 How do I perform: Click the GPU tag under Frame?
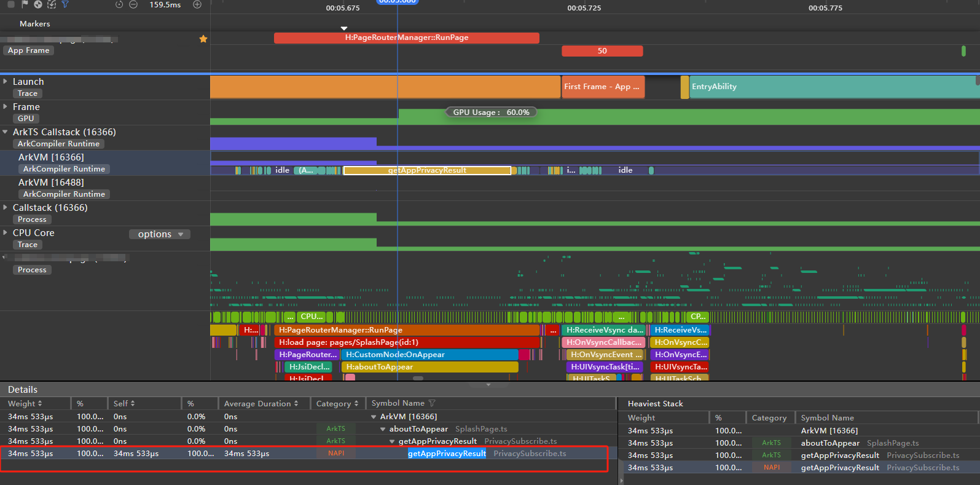[x=26, y=119]
